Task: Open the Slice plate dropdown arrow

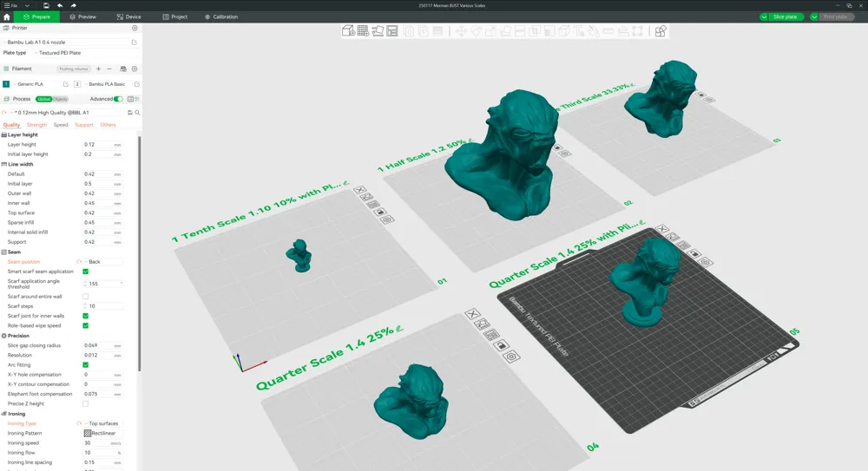Action: 764,17
